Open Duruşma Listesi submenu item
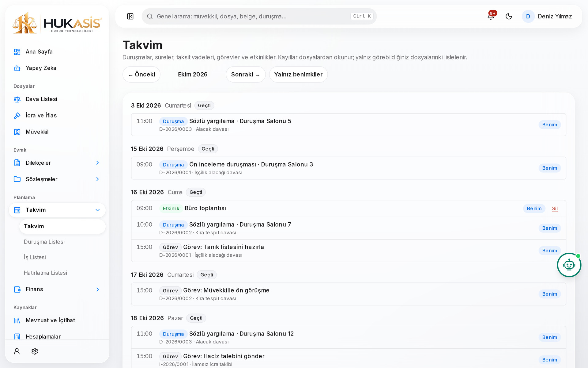This screenshot has width=588, height=368. (x=44, y=242)
